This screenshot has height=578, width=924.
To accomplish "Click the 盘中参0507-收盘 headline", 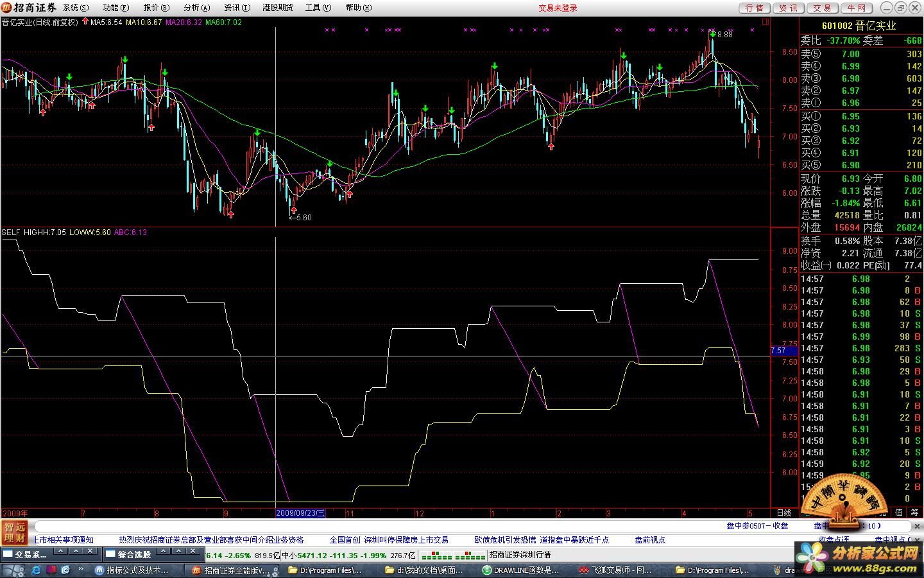I will (757, 525).
